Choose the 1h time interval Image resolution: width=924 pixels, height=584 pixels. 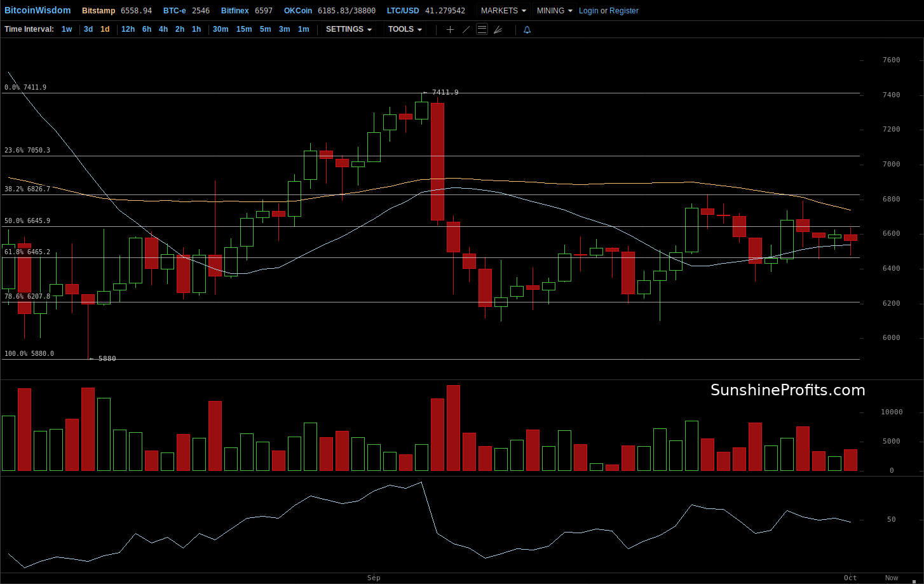(196, 29)
